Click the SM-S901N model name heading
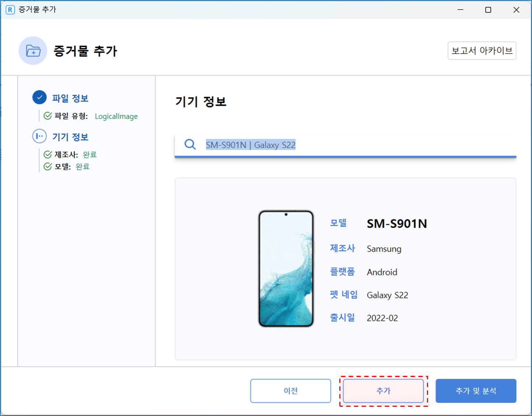The width and height of the screenshot is (532, 416). click(x=397, y=224)
